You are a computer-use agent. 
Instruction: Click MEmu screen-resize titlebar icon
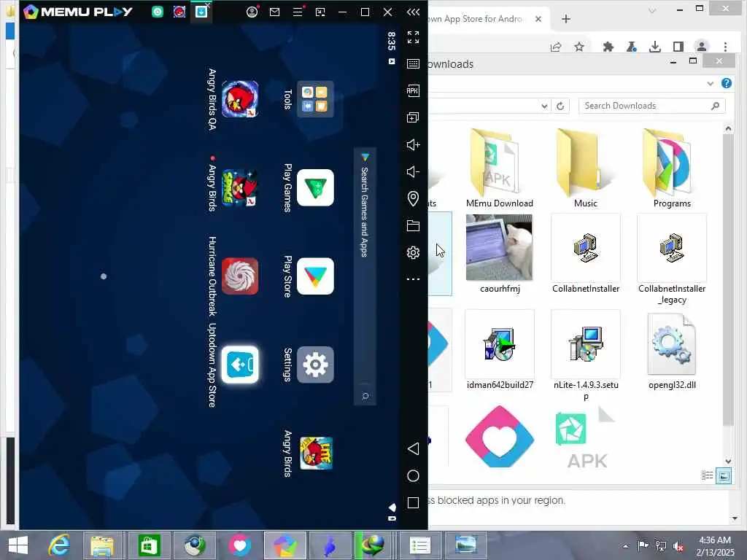(320, 12)
